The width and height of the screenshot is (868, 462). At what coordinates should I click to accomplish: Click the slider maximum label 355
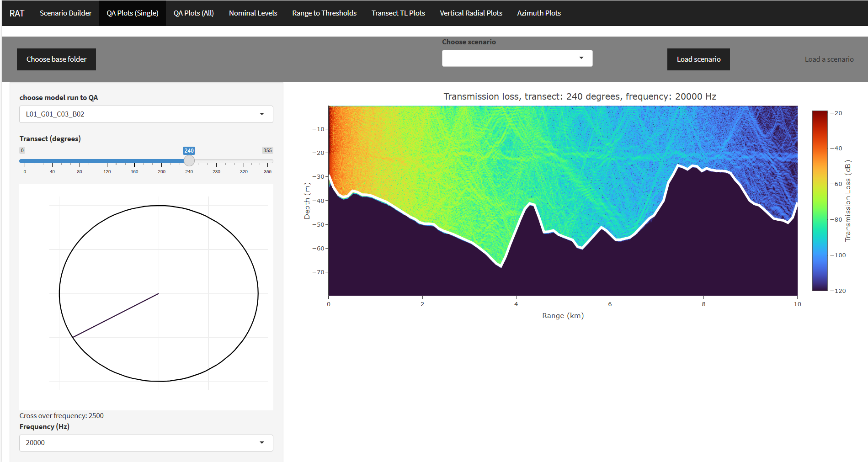(x=267, y=150)
